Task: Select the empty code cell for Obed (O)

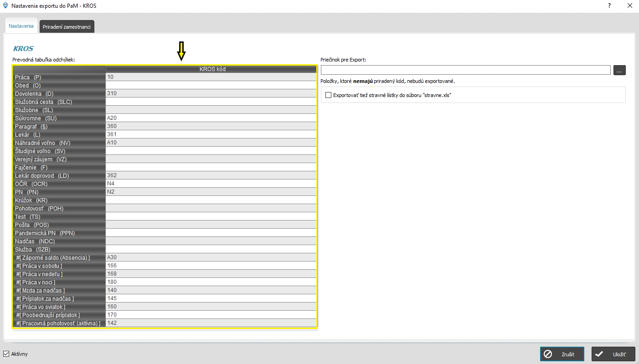Action: click(x=211, y=85)
